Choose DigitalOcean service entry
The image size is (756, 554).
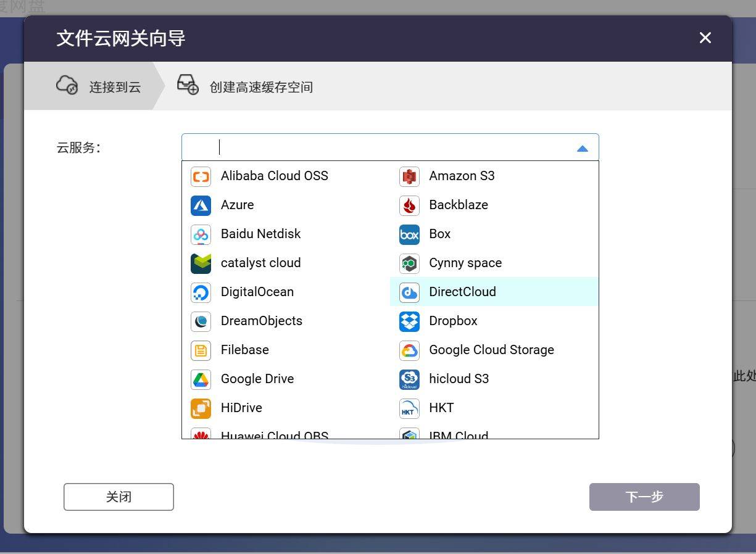(x=286, y=292)
